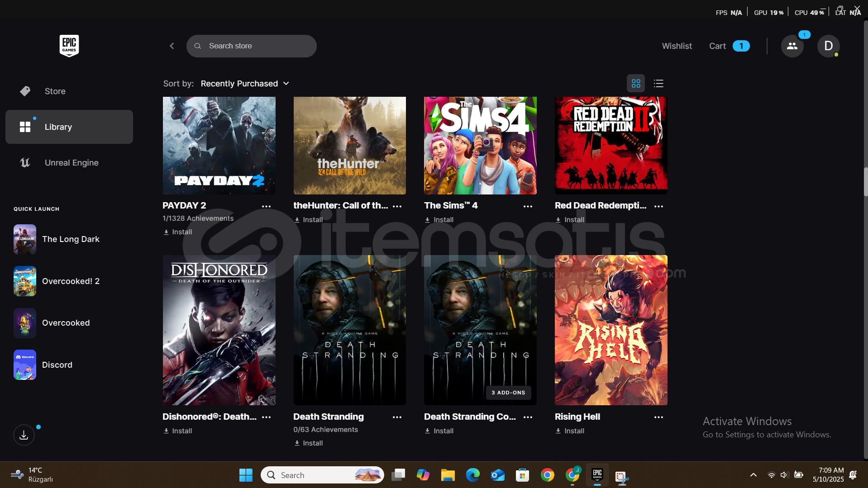868x488 pixels.
Task: Open the volume speaker tray icon
Action: pyautogui.click(x=784, y=475)
